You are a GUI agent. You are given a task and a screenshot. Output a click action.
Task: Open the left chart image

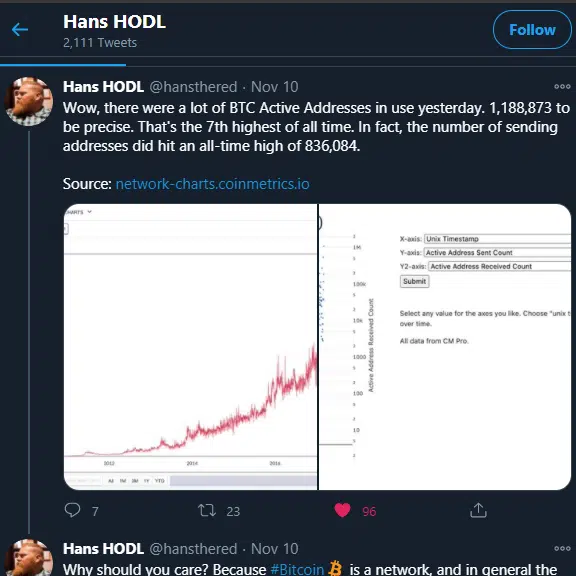(x=190, y=347)
